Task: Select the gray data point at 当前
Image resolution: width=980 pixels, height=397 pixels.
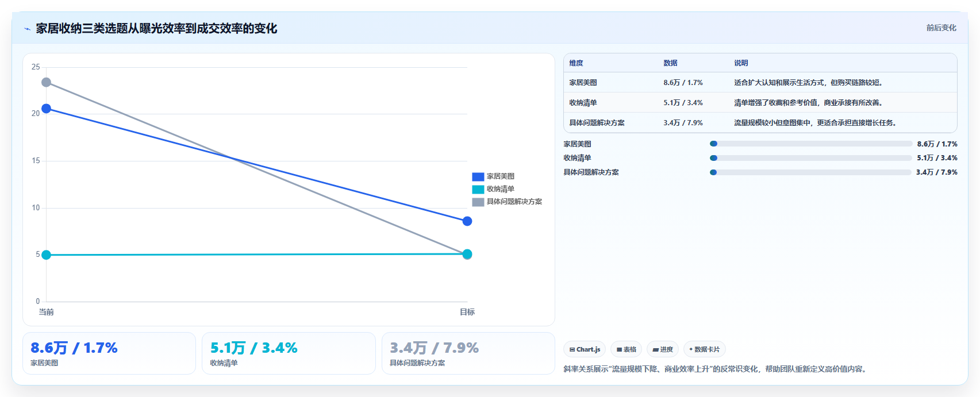Action: coord(46,82)
